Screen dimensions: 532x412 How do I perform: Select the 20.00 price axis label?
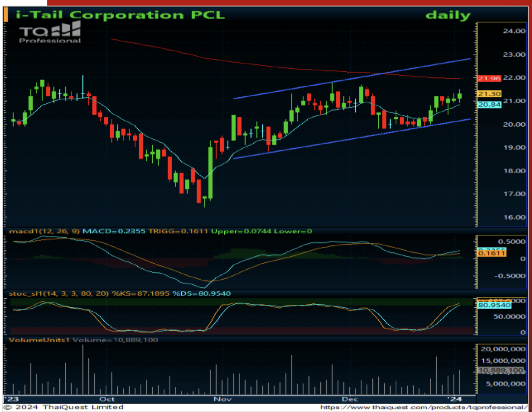pyautogui.click(x=514, y=124)
